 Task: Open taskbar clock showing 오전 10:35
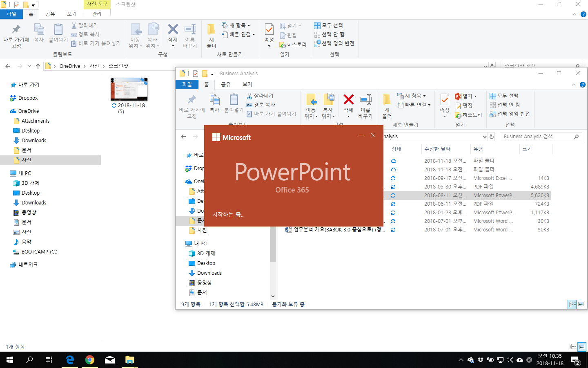[x=550, y=360]
